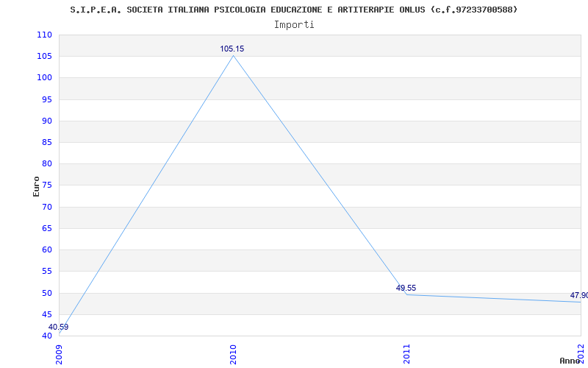Select the 49.55 data point label

pyautogui.click(x=406, y=288)
